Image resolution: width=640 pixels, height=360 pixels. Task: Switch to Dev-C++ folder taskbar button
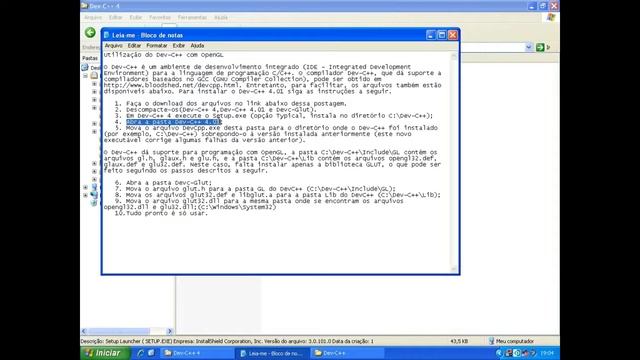pos(347,353)
